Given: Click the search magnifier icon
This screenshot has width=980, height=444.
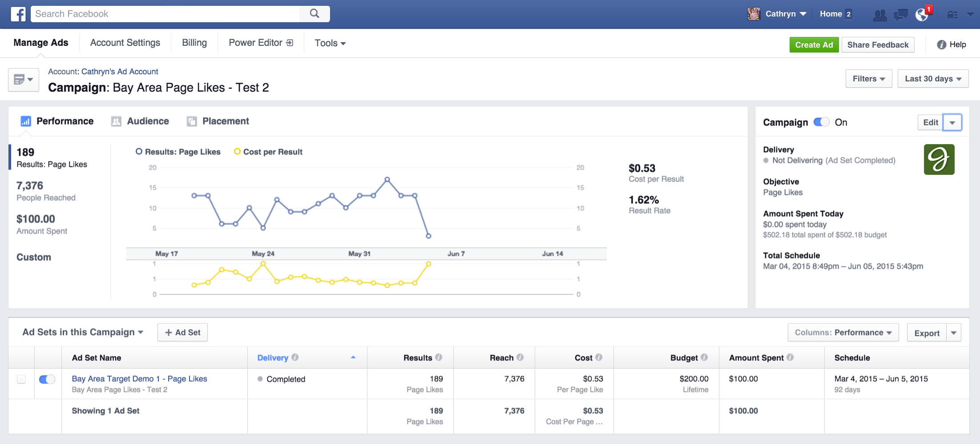Looking at the screenshot, I should tap(315, 14).
